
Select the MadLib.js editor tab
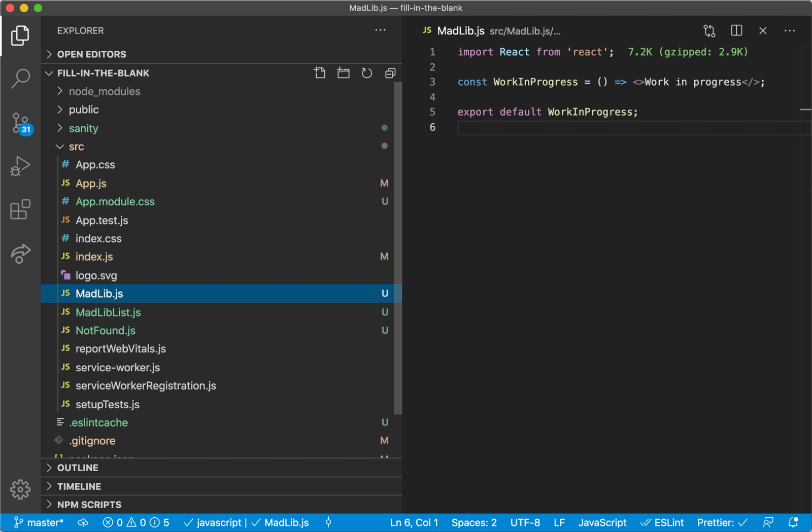coord(460,31)
